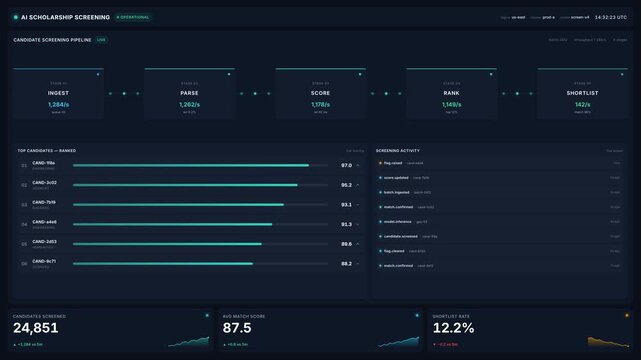Click the status dot on SHORTLIST card
This screenshot has width=641, height=360.
622,74
